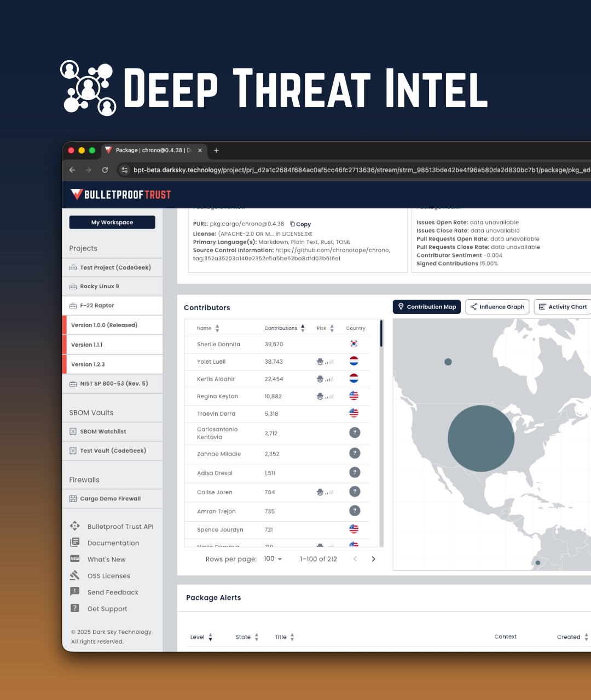The image size is (591, 700).
Task: Open Test Vault (CodeGeek)
Action: click(x=113, y=451)
